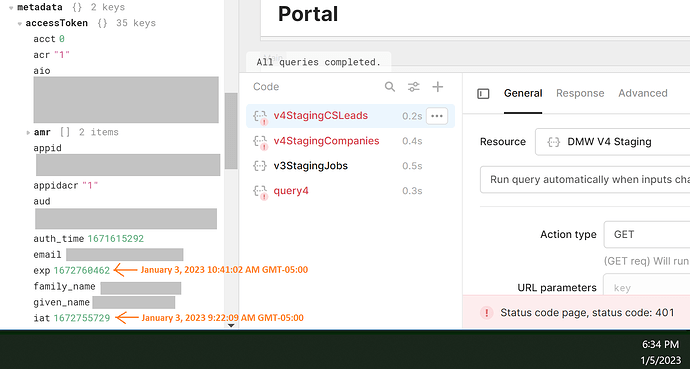The width and height of the screenshot is (690, 369).
Task: Click the email key label
Action: [47, 255]
